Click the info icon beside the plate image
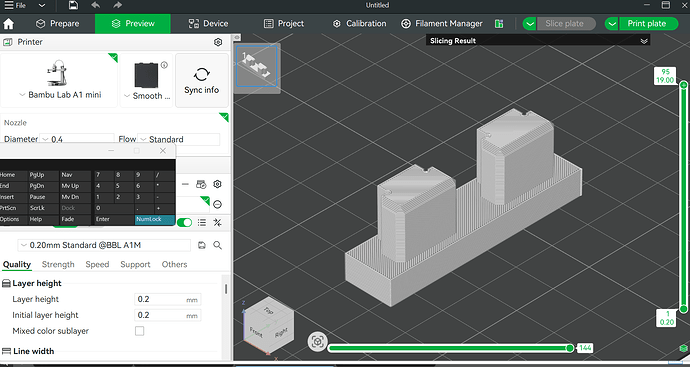690x367 pixels. (164, 65)
